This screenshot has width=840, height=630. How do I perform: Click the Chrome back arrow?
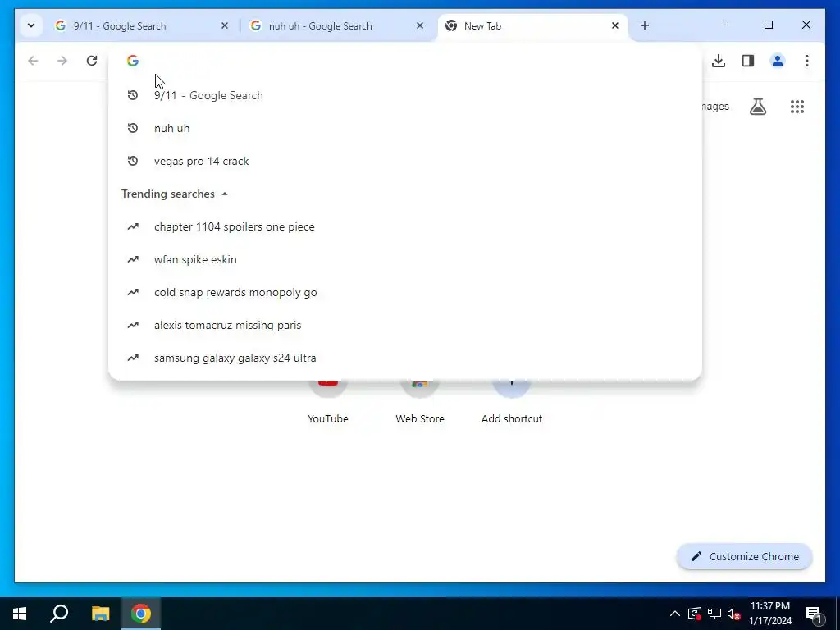tap(33, 61)
